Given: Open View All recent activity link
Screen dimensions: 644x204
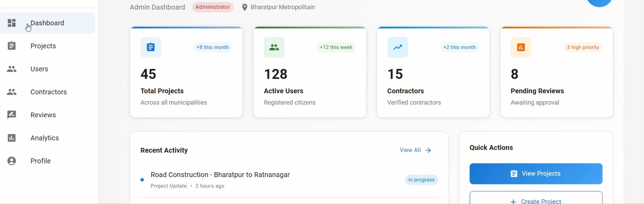Looking at the screenshot, I should (415, 151).
